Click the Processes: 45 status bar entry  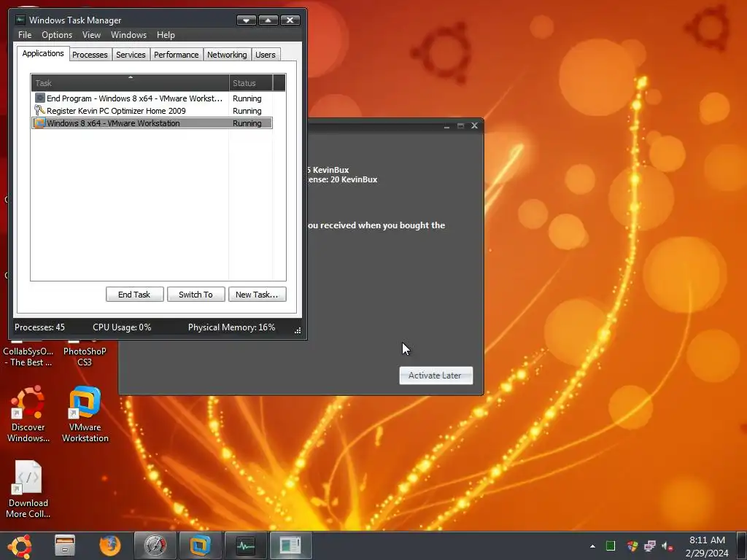coord(39,327)
